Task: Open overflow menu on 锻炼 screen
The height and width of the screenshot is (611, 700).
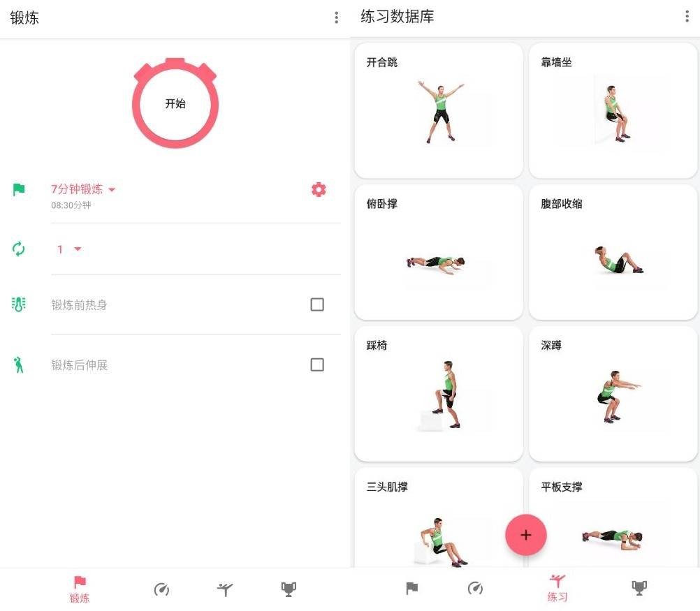Action: [x=336, y=17]
